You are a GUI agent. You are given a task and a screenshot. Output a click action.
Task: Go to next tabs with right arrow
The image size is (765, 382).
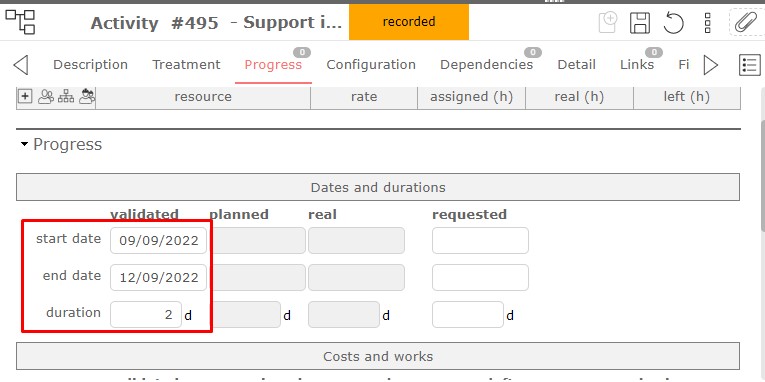[711, 64]
